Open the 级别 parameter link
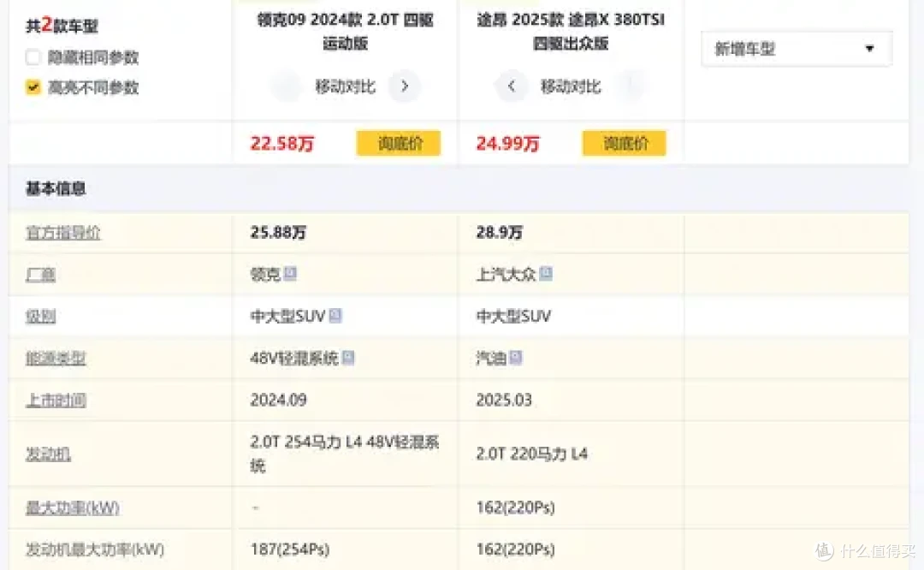This screenshot has width=924, height=570. pyautogui.click(x=41, y=317)
